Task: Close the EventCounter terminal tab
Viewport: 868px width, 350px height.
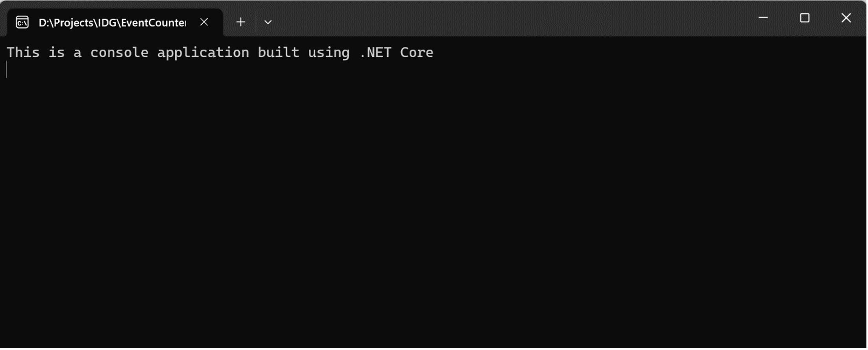Action: (204, 22)
